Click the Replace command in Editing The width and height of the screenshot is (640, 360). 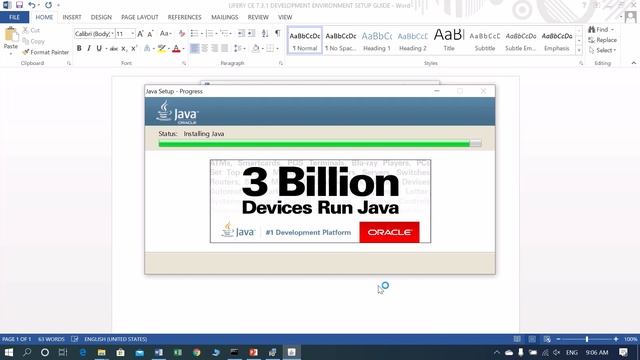[602, 40]
